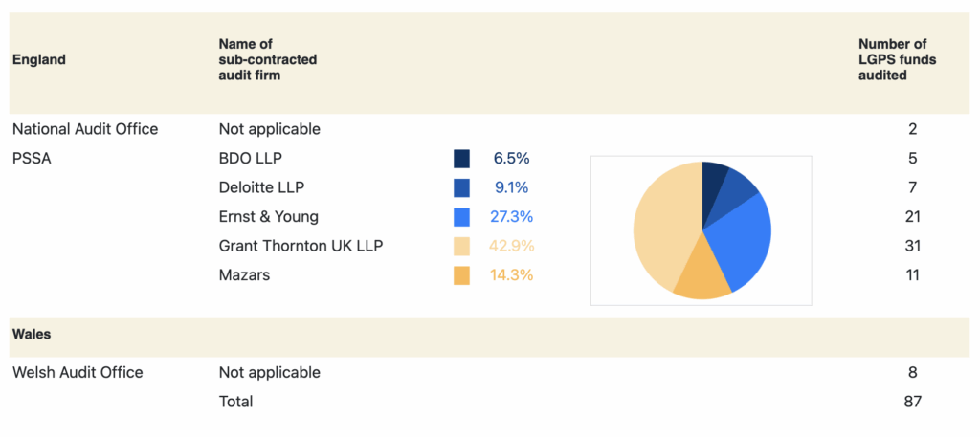Viewport: 980px width, 437px height.
Task: Select the 'Wales' section header
Action: point(32,335)
